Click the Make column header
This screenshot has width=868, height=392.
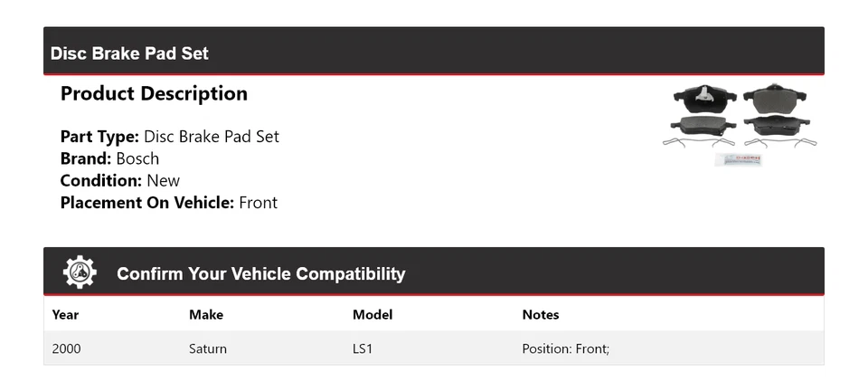pos(206,315)
